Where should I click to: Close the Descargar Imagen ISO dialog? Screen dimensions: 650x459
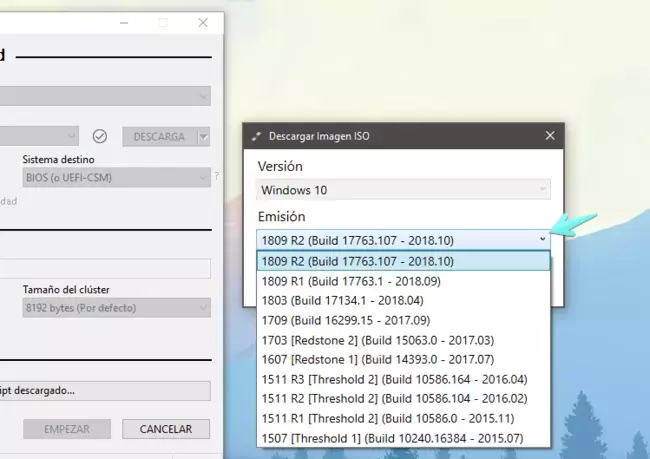coord(549,136)
